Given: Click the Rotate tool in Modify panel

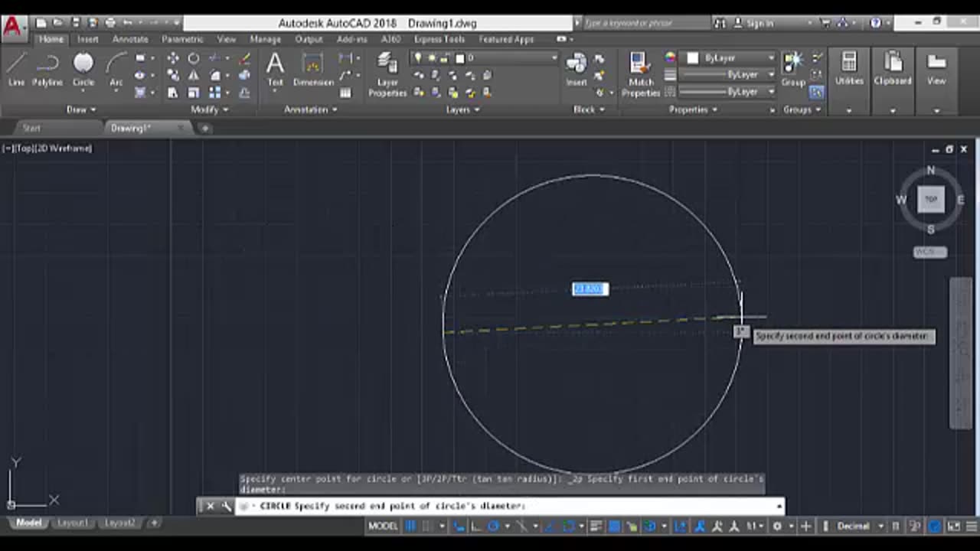Looking at the screenshot, I should click(194, 58).
